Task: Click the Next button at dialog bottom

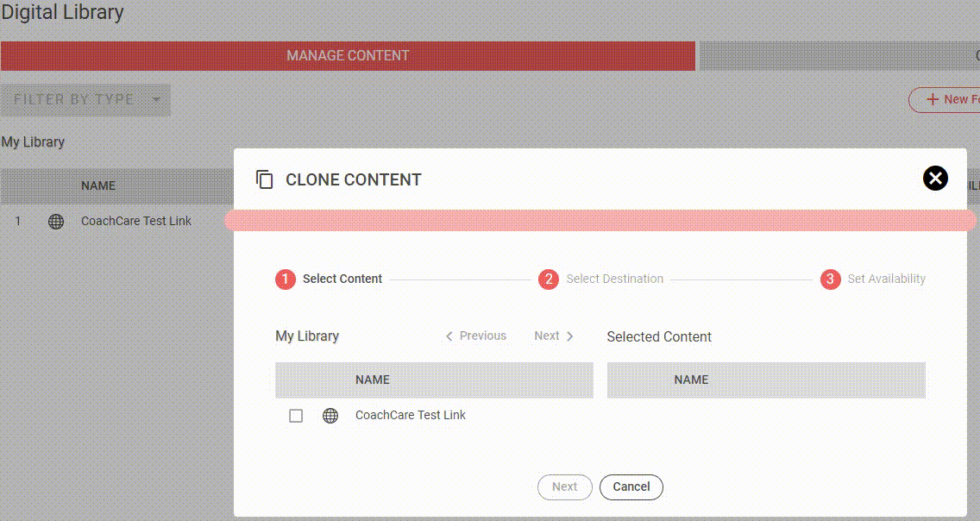Action: tap(564, 487)
